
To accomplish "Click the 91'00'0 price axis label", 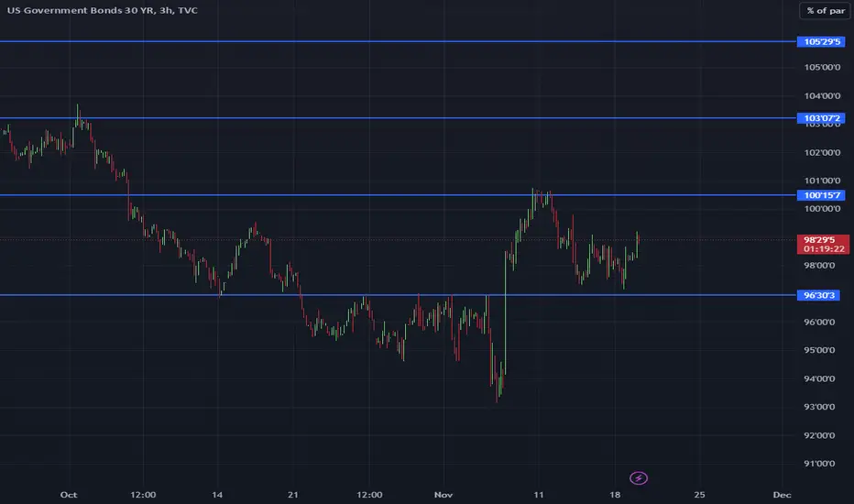I will click(819, 464).
